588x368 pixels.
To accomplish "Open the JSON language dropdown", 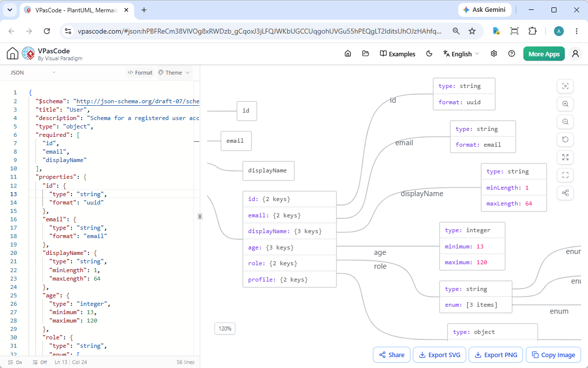I will [33, 73].
